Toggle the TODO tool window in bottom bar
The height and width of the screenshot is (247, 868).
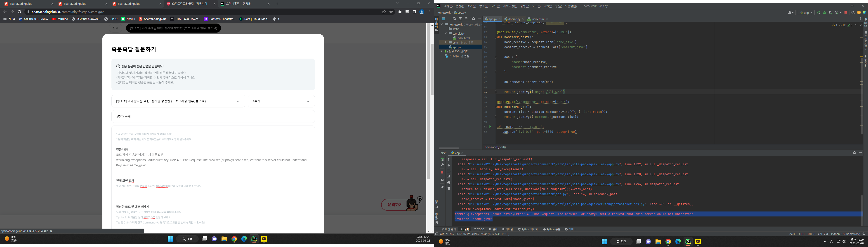pyautogui.click(x=479, y=229)
